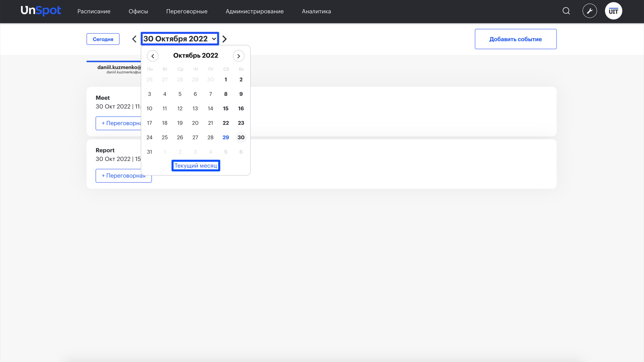Choose October 28 in the calendar
The width and height of the screenshot is (644, 362).
tap(210, 138)
